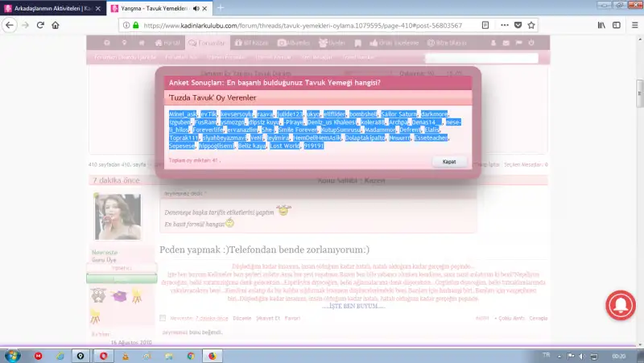Click the poster's avatar photo
Image resolution: width=644 pixels, height=363 pixels.
[118, 217]
